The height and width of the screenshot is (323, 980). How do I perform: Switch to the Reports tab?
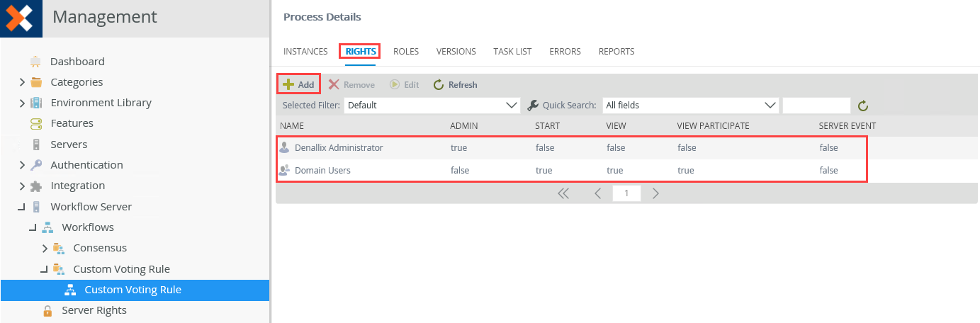616,52
